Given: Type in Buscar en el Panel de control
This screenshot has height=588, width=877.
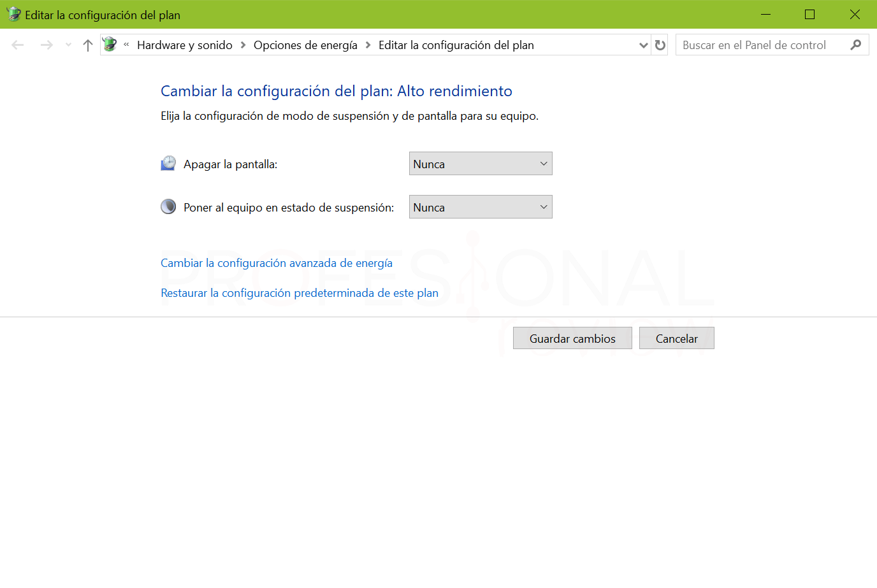Looking at the screenshot, I should (x=762, y=45).
